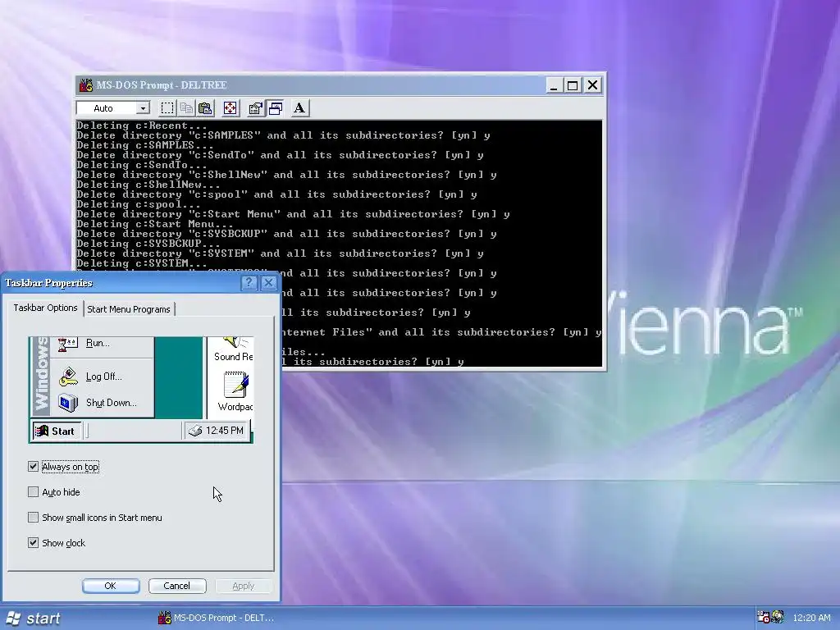Open Properties icon in MS-DOS Prompt toolbar
The height and width of the screenshot is (630, 840).
(x=256, y=108)
